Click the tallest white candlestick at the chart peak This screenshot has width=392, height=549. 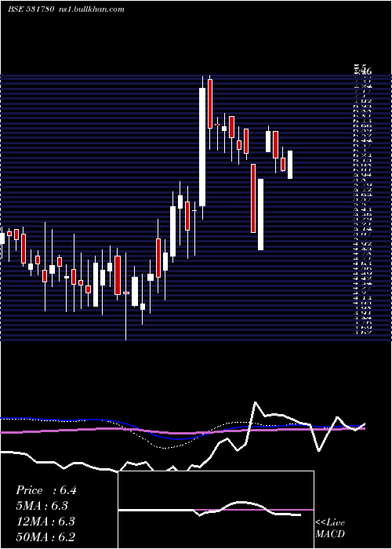point(202,147)
